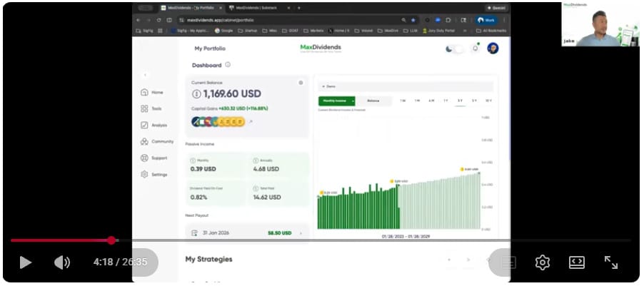644x286 pixels.
Task: Open the Home sidebar item
Action: click(152, 92)
